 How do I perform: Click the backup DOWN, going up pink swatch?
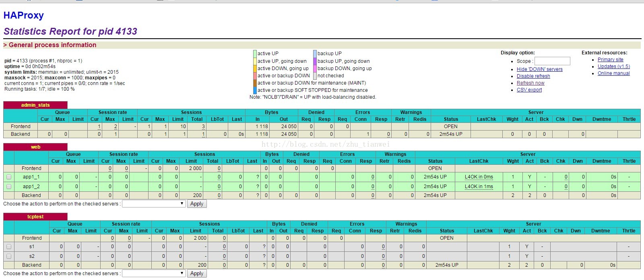(315, 68)
